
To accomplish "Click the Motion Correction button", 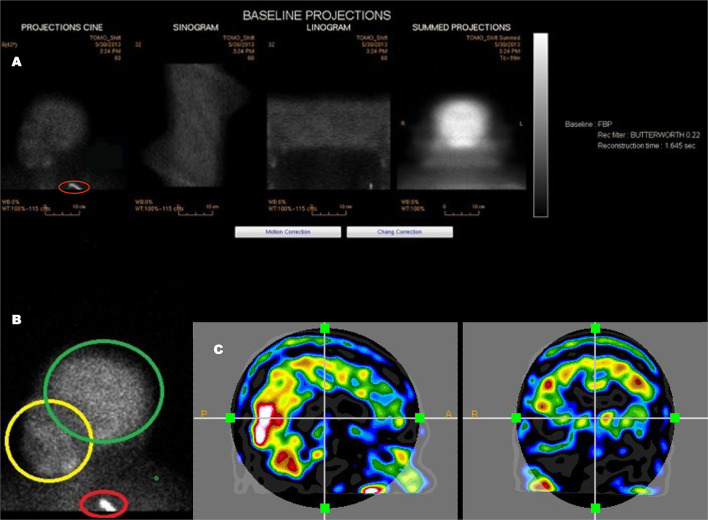I will pos(288,232).
